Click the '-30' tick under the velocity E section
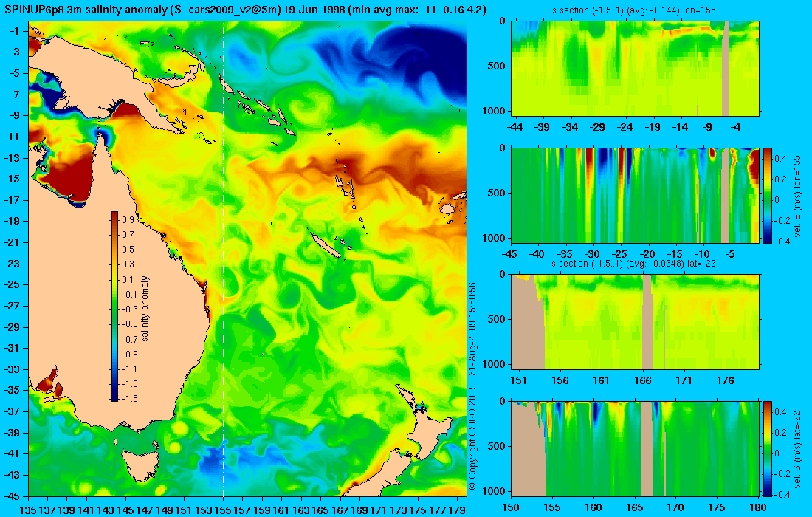812x517 pixels. (592, 254)
